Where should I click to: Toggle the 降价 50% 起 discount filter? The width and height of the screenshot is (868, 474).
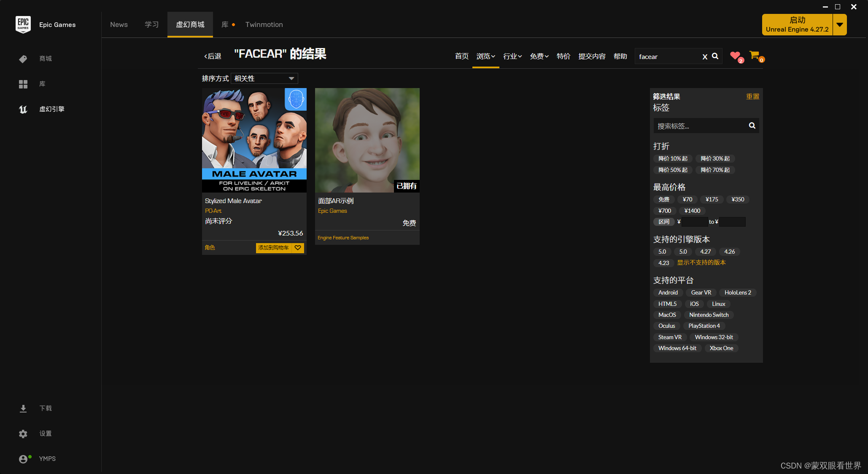click(673, 170)
